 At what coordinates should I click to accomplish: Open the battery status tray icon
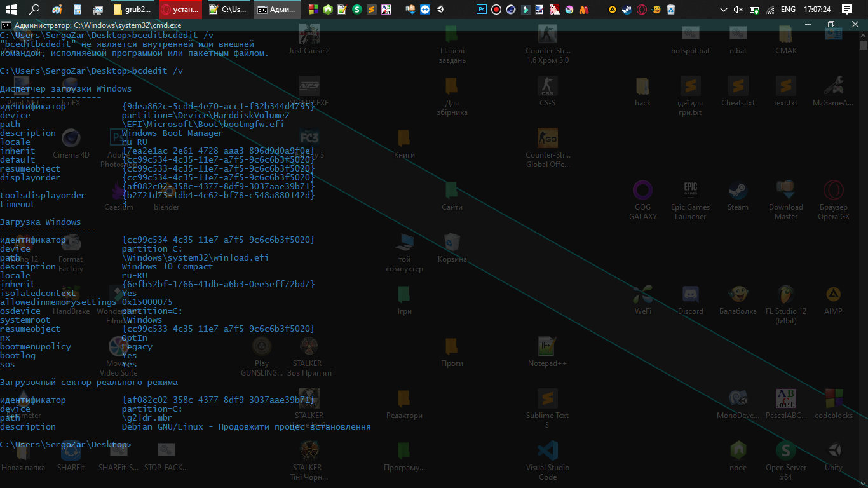(x=754, y=10)
